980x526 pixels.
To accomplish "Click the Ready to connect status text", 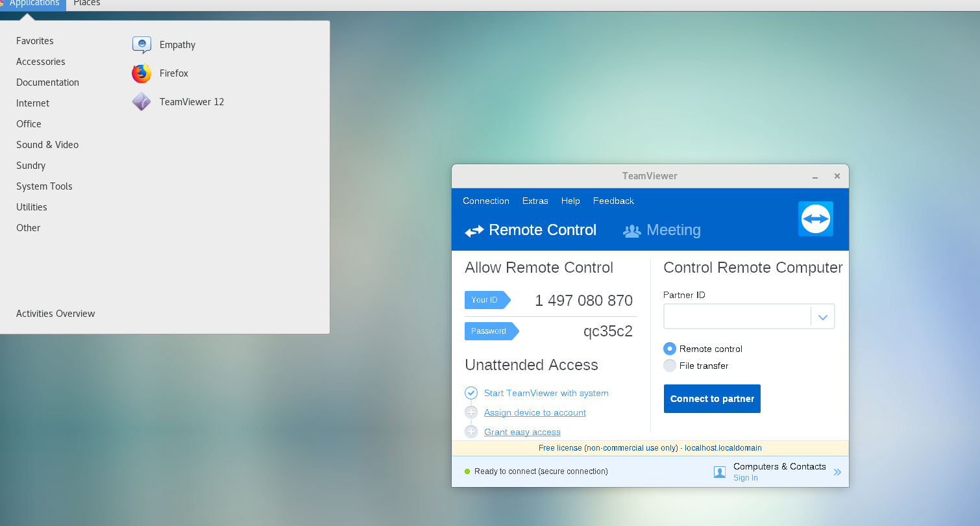I will (x=541, y=471).
